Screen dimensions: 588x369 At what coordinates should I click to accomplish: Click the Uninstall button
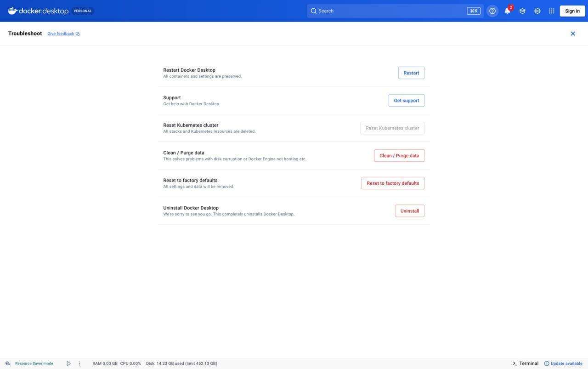(410, 211)
